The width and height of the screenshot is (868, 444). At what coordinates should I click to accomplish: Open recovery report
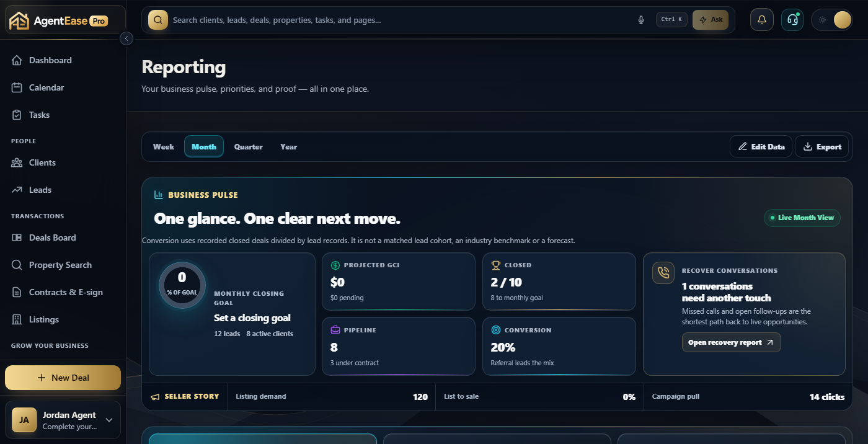pyautogui.click(x=732, y=342)
